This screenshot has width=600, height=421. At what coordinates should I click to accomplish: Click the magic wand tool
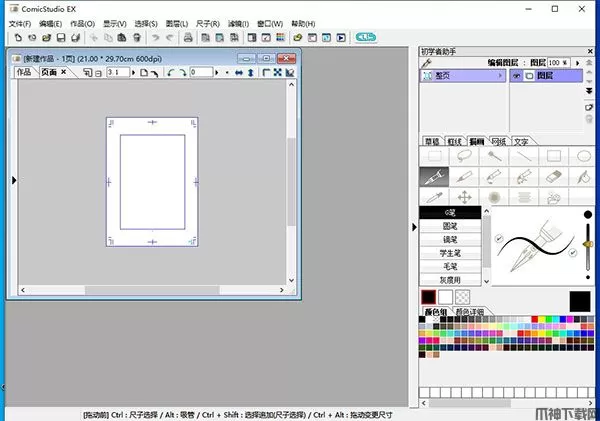pos(494,156)
